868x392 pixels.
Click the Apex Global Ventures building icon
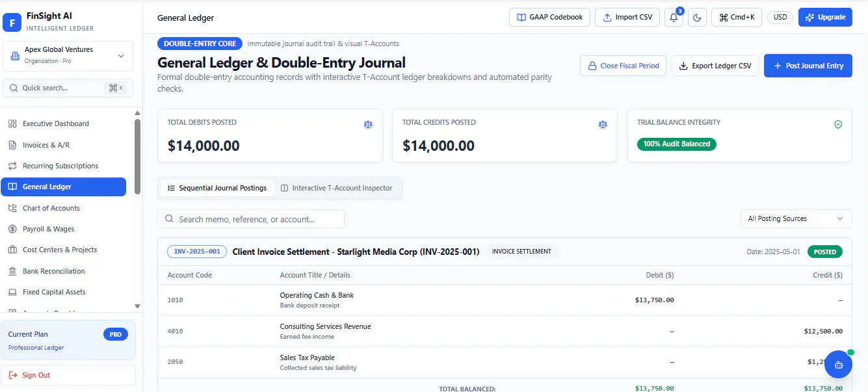15,56
